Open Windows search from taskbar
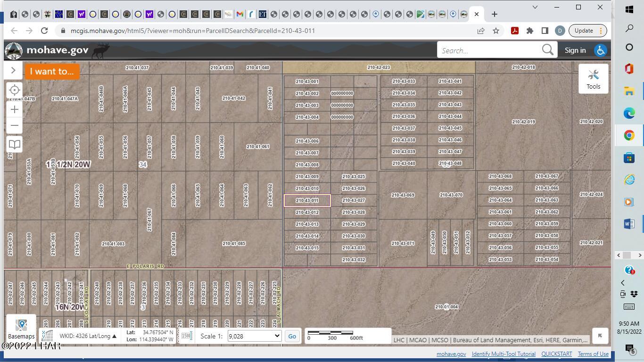This screenshot has height=362, width=644. (629, 28)
